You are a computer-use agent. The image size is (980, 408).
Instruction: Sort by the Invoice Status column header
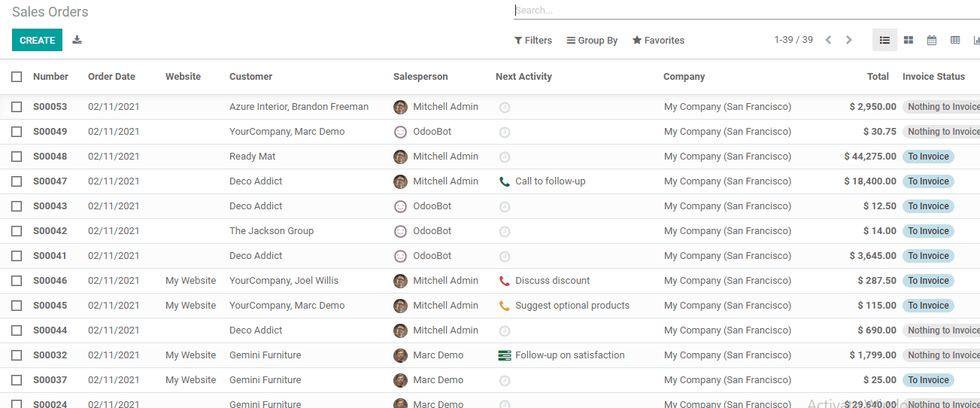933,77
